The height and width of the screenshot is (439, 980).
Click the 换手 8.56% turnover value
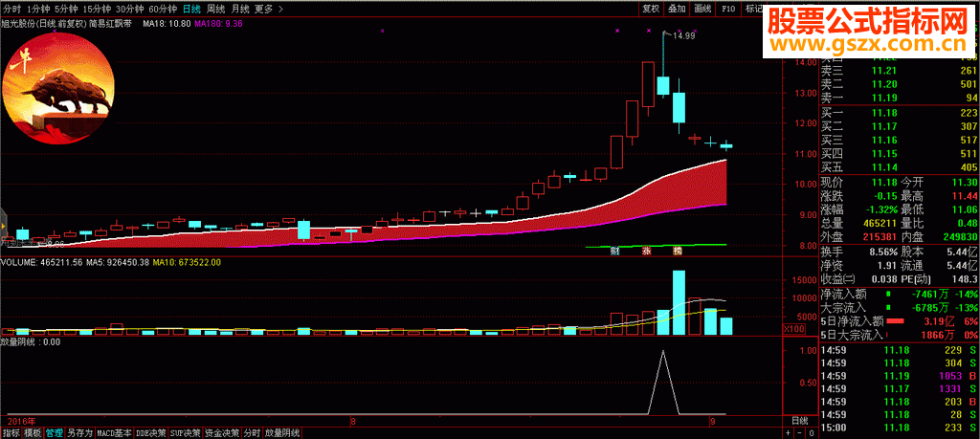point(882,251)
